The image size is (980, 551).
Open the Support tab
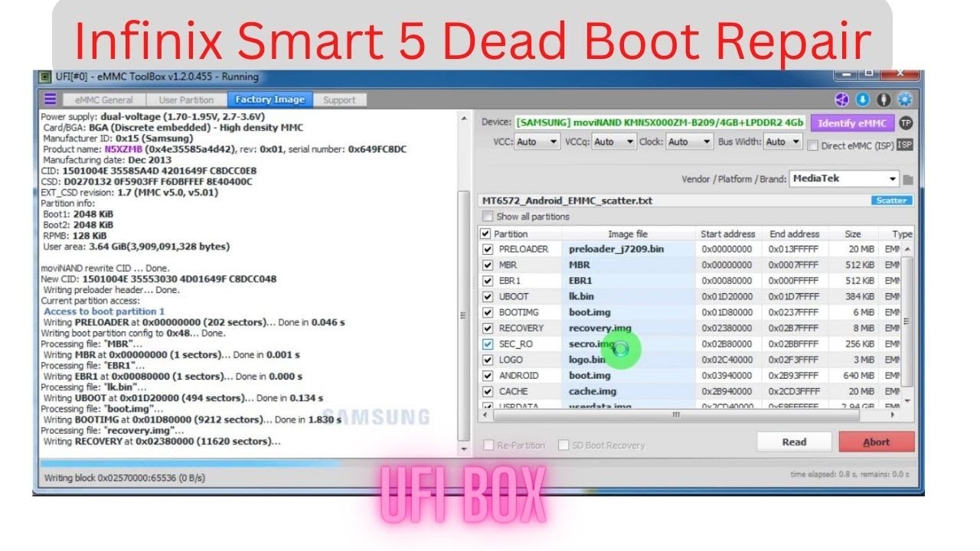coord(339,99)
